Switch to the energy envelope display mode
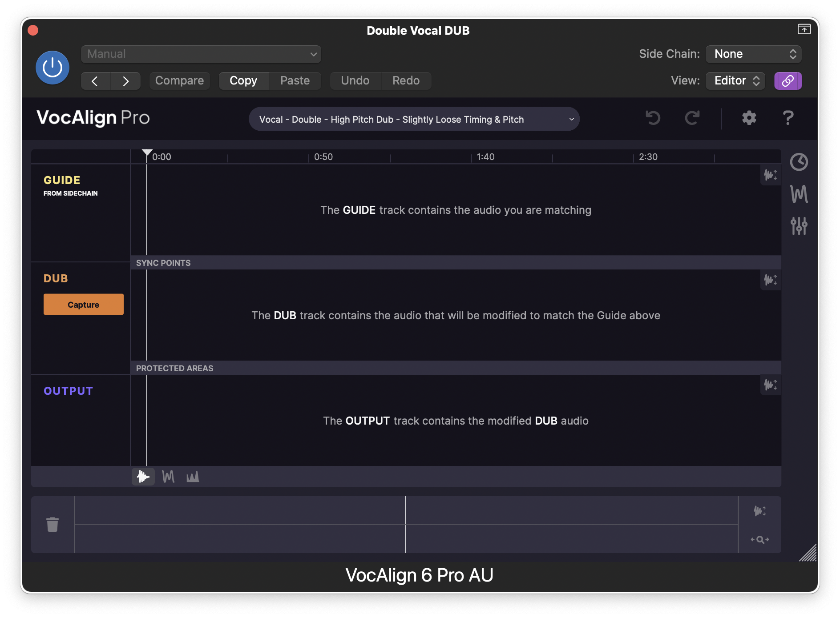The width and height of the screenshot is (840, 618). (193, 477)
